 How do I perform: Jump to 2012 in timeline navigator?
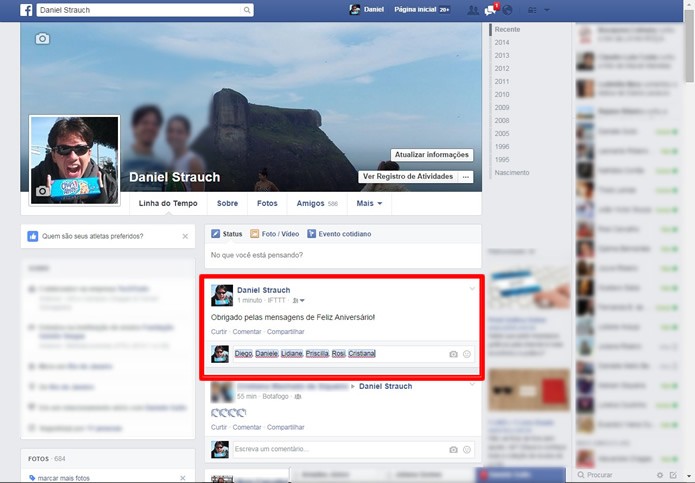502,68
